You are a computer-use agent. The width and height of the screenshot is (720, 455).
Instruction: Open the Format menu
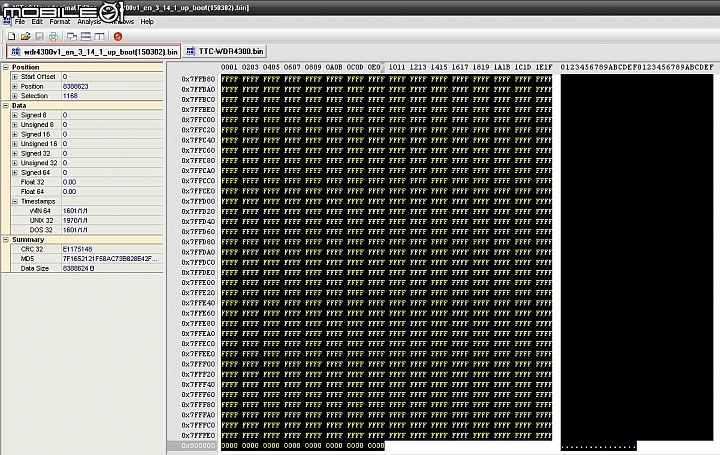click(x=60, y=22)
